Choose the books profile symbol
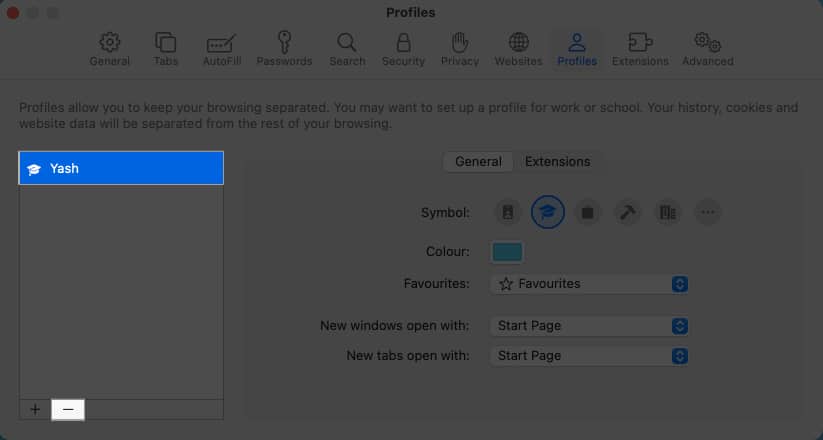This screenshot has height=440, width=823. tap(668, 213)
